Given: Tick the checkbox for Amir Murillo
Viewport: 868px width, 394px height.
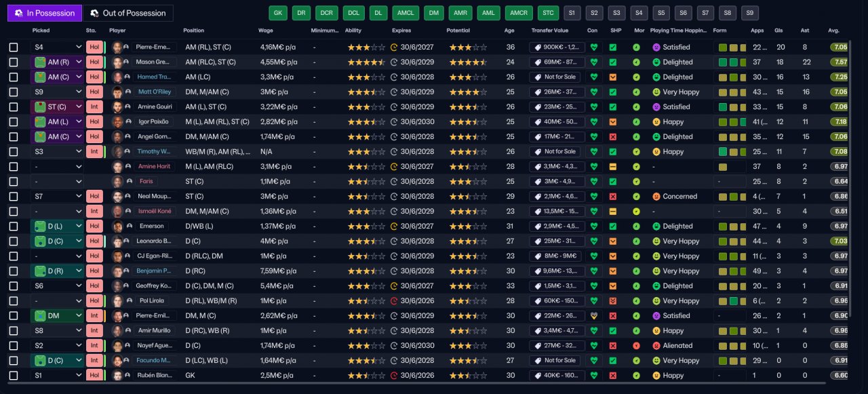Looking at the screenshot, I should [14, 331].
